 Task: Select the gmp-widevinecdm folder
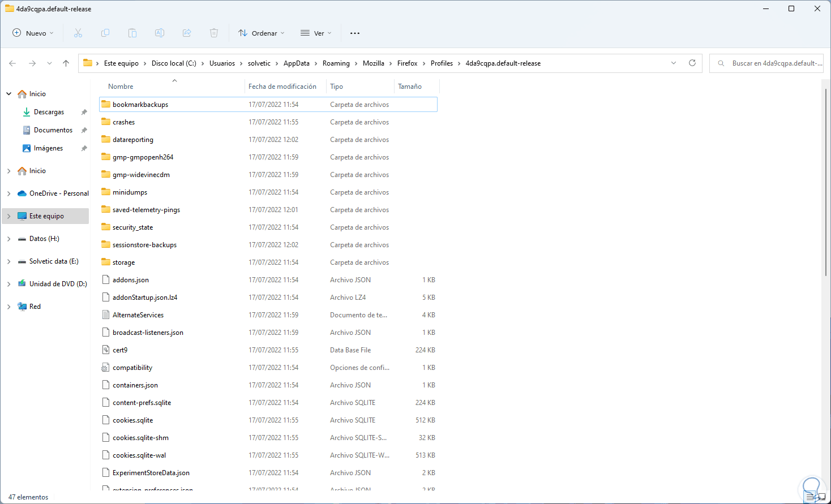click(268, 174)
